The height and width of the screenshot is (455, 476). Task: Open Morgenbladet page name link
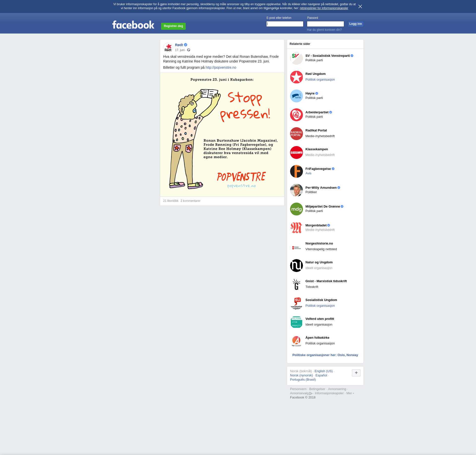316,225
